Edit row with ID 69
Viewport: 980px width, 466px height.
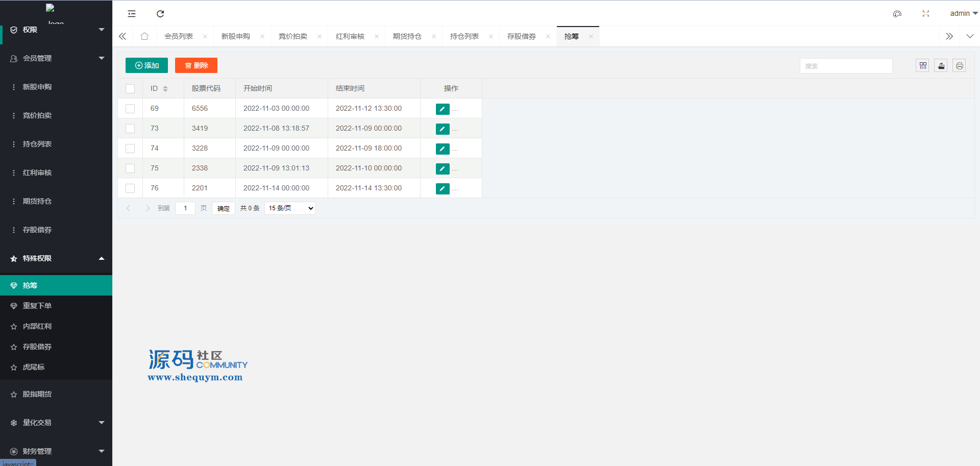coord(443,109)
